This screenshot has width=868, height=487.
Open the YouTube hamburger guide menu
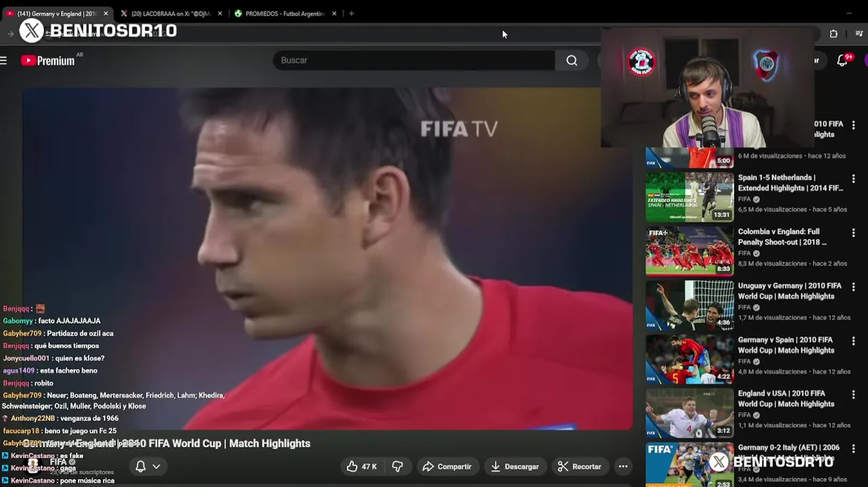tap(3, 61)
